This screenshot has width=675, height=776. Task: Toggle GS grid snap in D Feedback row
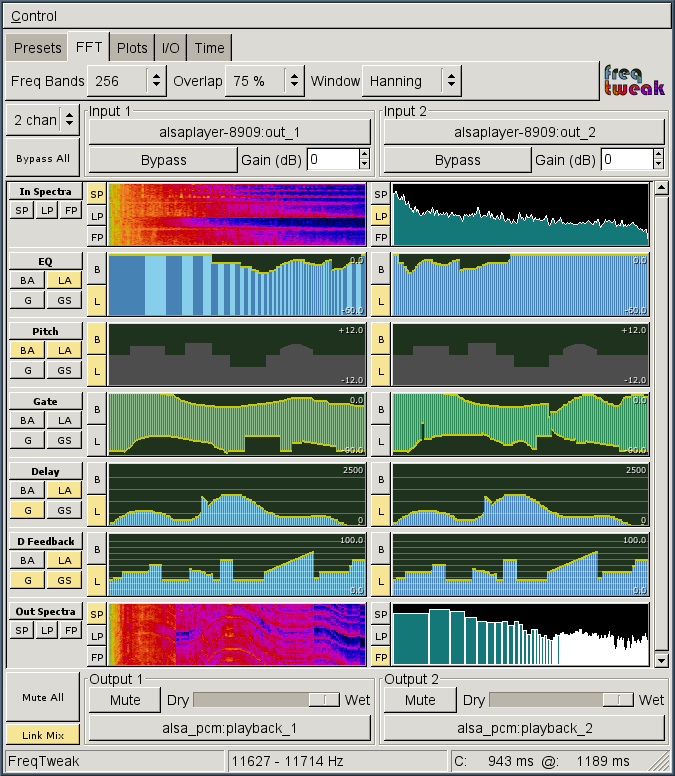click(x=64, y=580)
